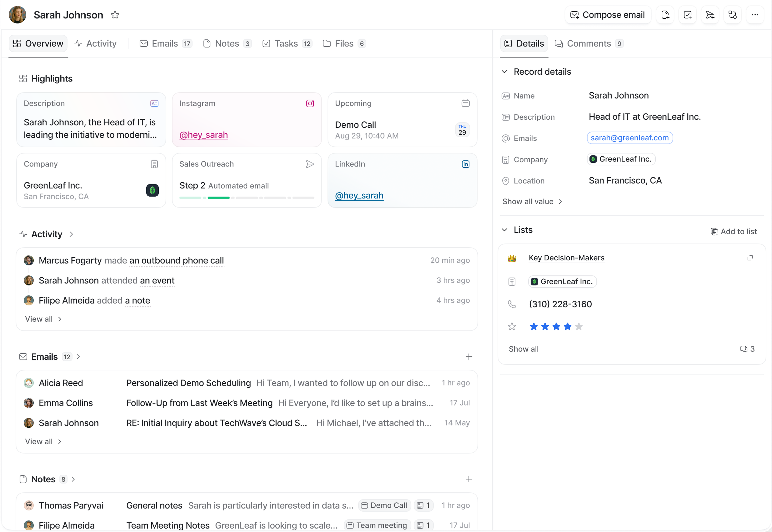The image size is (772, 532).
Task: Click the plus icon to add email
Action: pos(469,357)
